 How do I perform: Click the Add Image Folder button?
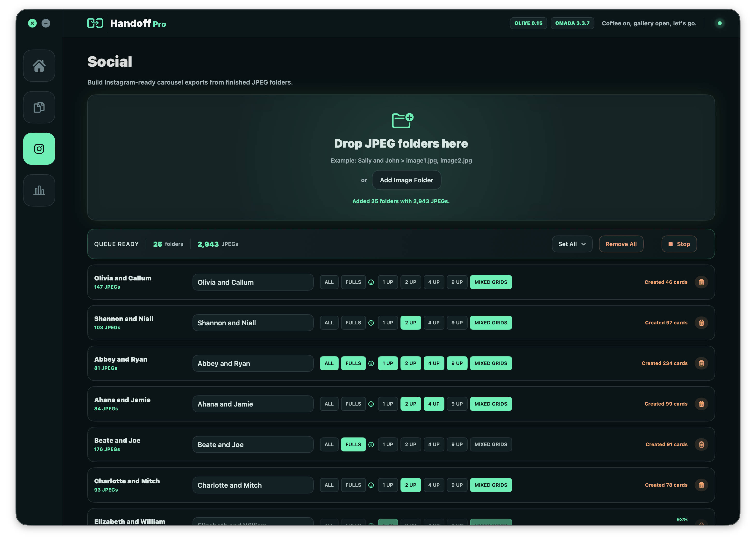(406, 180)
